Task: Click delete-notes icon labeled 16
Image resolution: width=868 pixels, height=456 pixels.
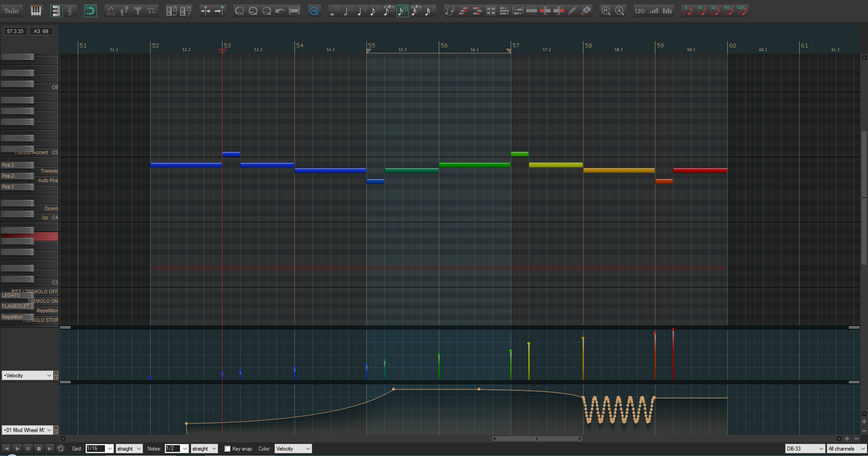Action: coord(702,10)
